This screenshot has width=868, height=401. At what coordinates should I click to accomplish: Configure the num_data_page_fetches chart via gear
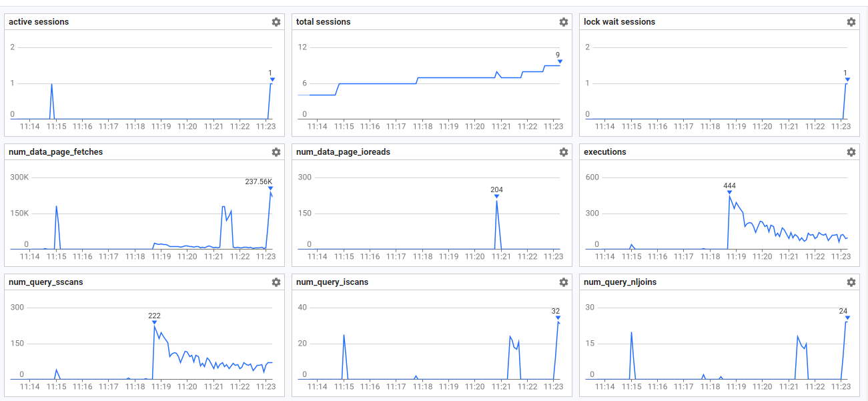[x=276, y=152]
